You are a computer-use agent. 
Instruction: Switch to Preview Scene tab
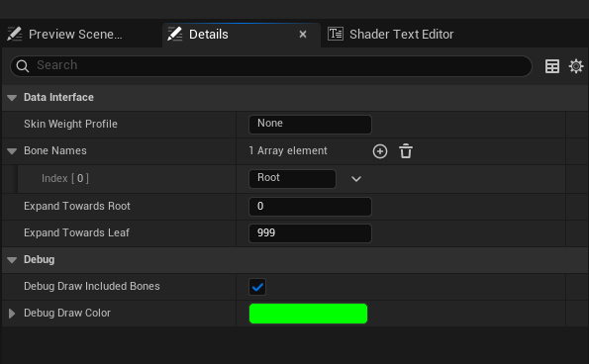75,35
